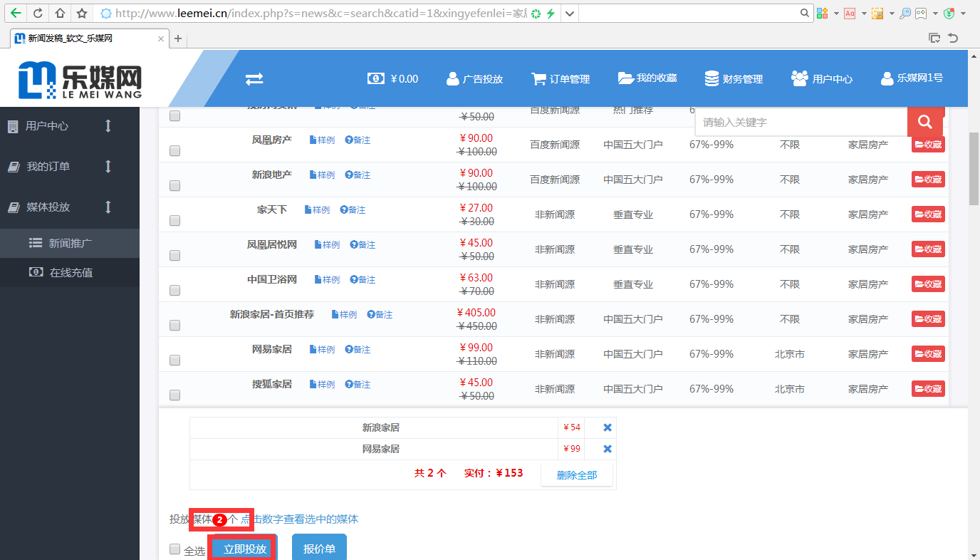Viewport: 980px width, 560px height.
Task: Click 收藏 button for 凤凰房产
Action: (x=928, y=145)
